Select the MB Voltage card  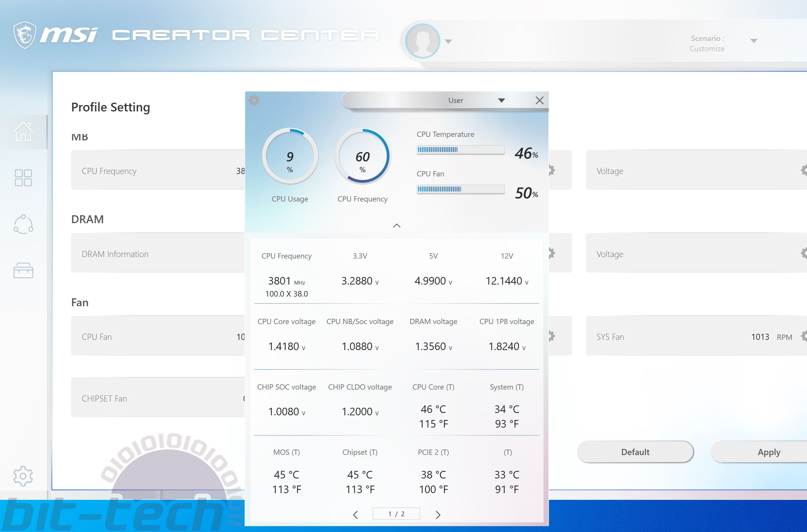tap(696, 170)
